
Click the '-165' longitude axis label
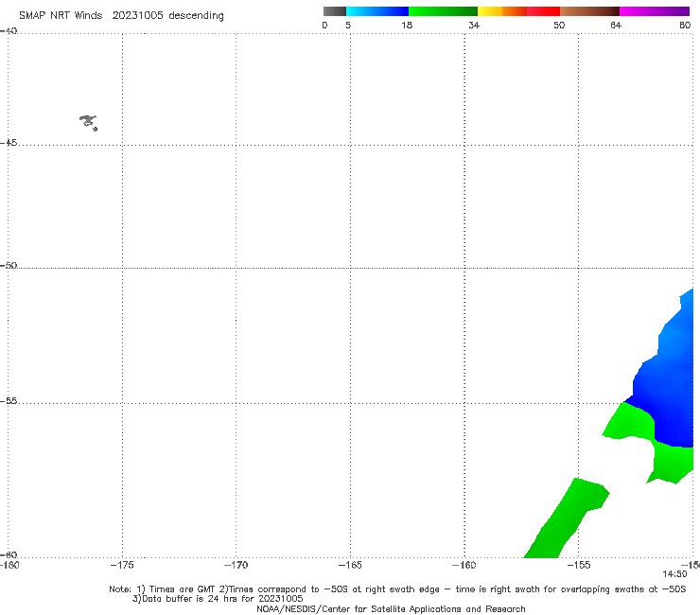pyautogui.click(x=350, y=565)
